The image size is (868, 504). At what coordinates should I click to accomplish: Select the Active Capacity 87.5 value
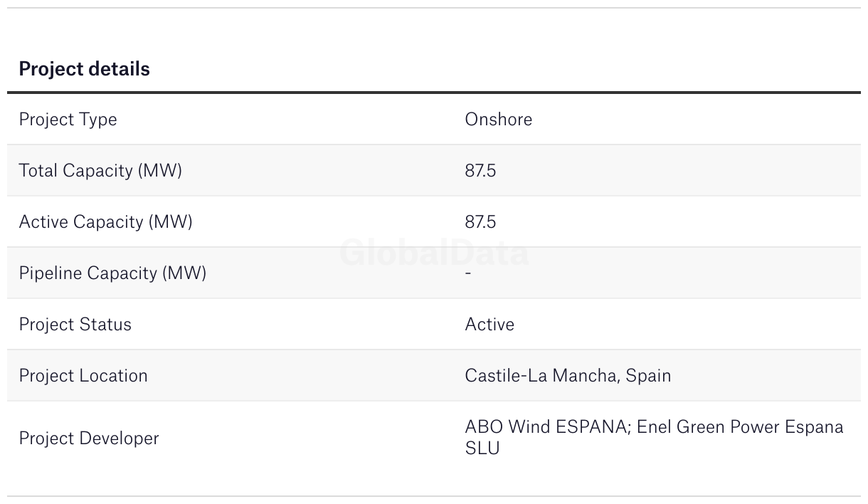tap(480, 222)
